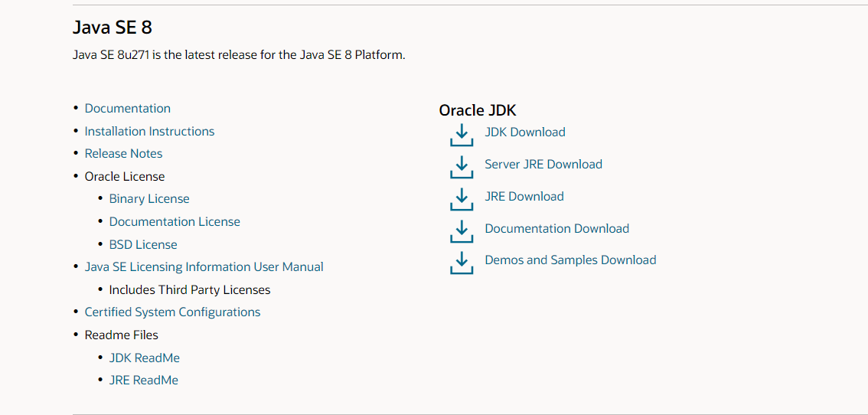Image resolution: width=868 pixels, height=415 pixels.
Task: Open Demos and Samples Download link
Action: (570, 260)
